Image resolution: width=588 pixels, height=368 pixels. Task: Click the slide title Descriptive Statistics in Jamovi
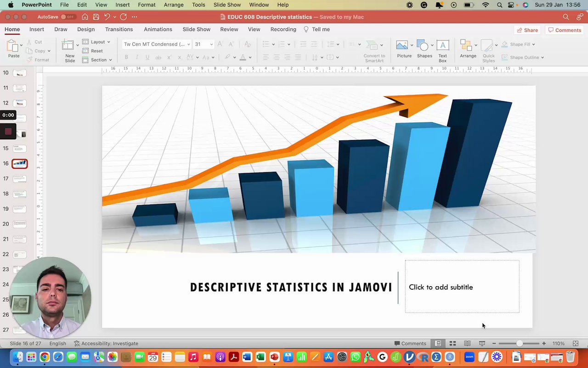(291, 287)
